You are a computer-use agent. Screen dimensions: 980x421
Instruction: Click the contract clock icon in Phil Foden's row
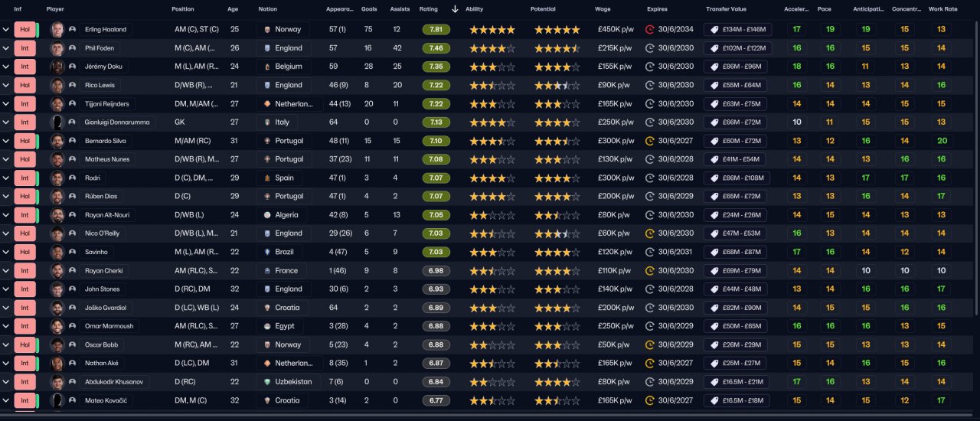[x=650, y=48]
